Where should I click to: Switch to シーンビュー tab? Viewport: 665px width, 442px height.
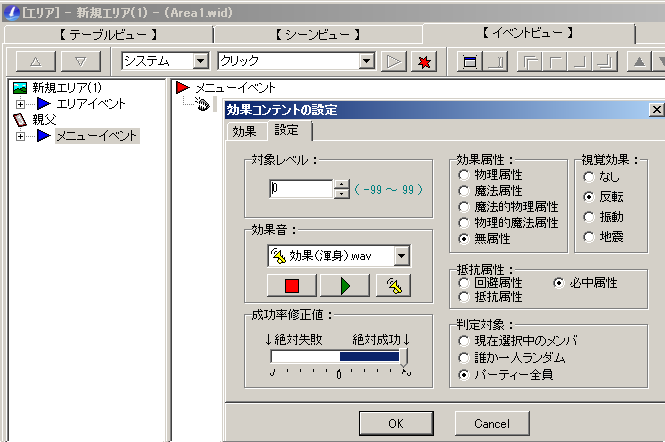click(x=318, y=34)
